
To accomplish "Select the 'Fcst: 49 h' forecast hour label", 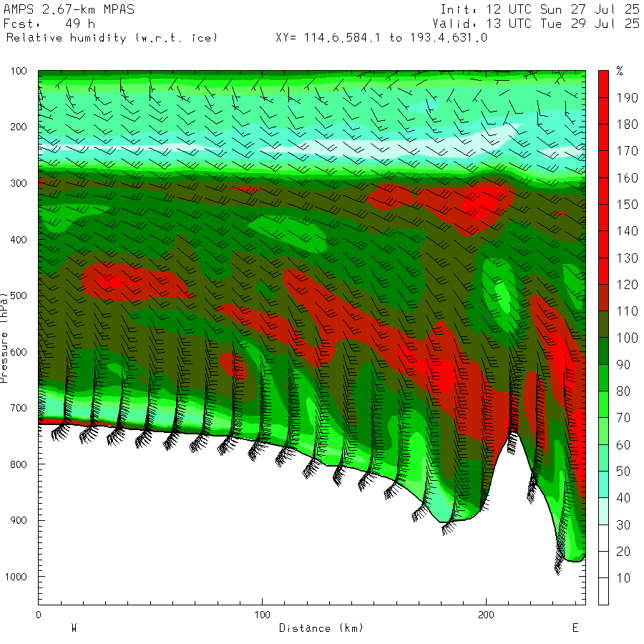I will click(49, 24).
